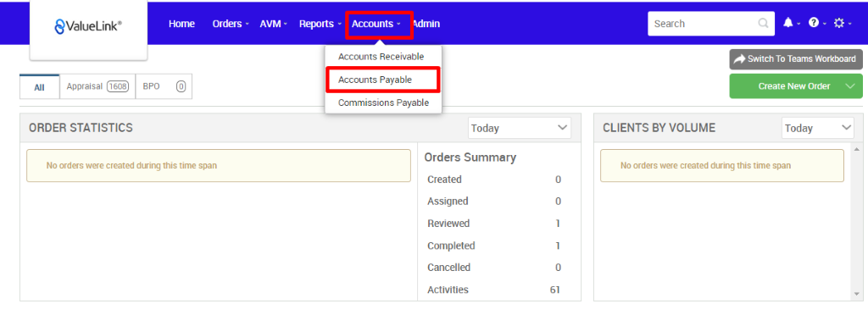
Task: Click the ValueLink logo
Action: coord(88,25)
